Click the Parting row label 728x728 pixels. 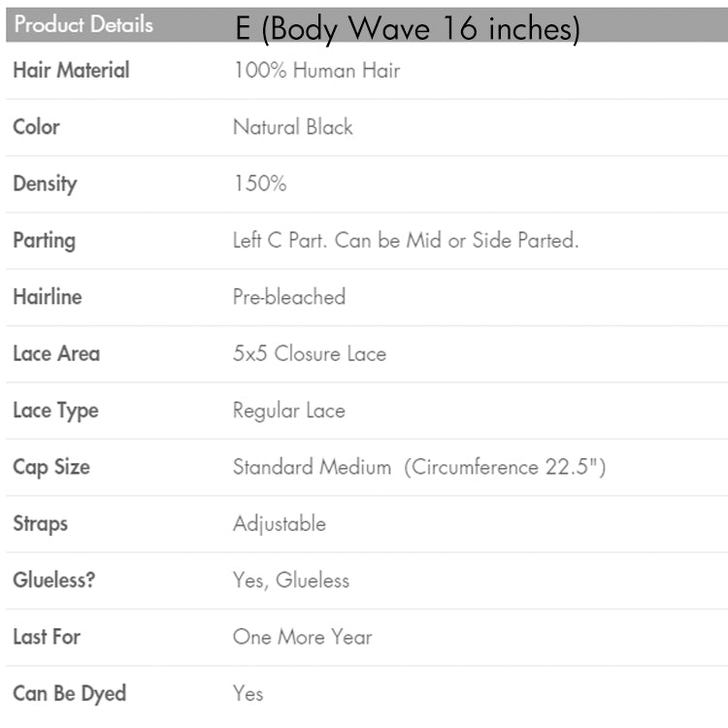pyautogui.click(x=44, y=241)
